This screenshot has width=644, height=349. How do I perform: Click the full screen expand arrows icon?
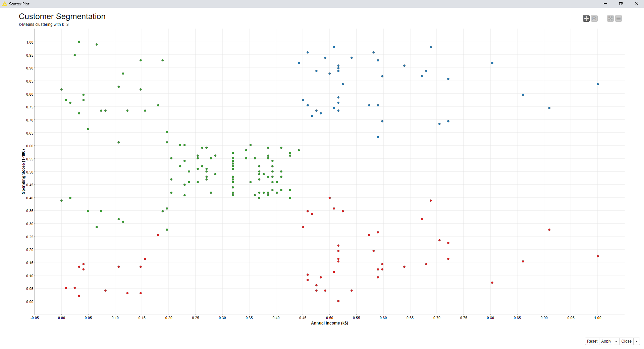(610, 18)
